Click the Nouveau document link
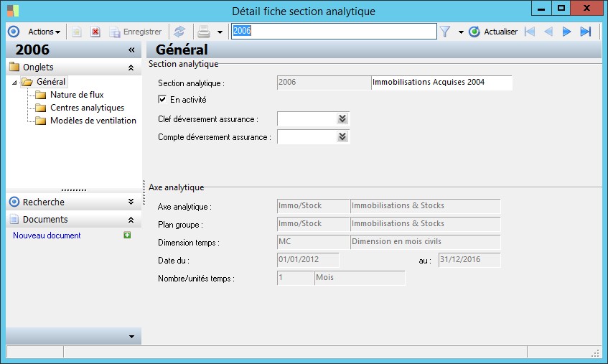The width and height of the screenshot is (608, 364). [x=47, y=235]
